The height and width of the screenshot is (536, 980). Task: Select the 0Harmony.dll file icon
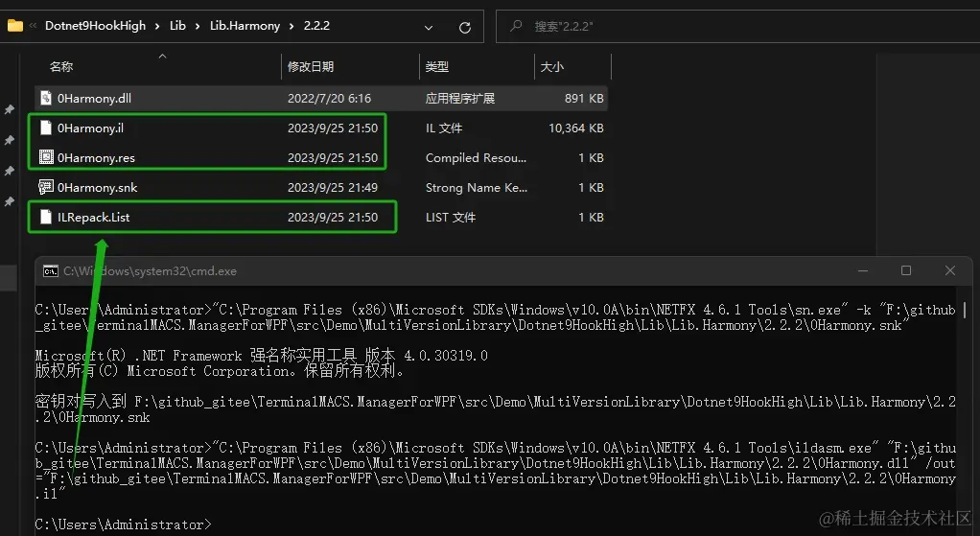point(46,98)
